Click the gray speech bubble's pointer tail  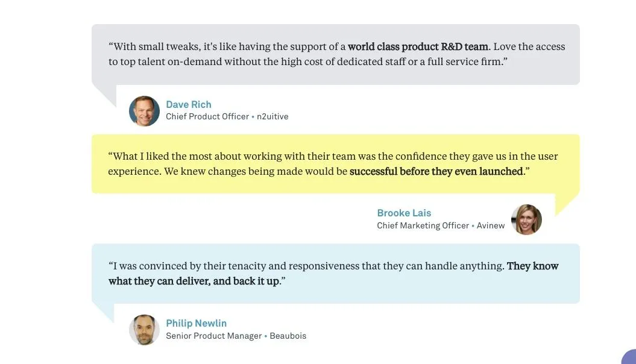pos(107,93)
